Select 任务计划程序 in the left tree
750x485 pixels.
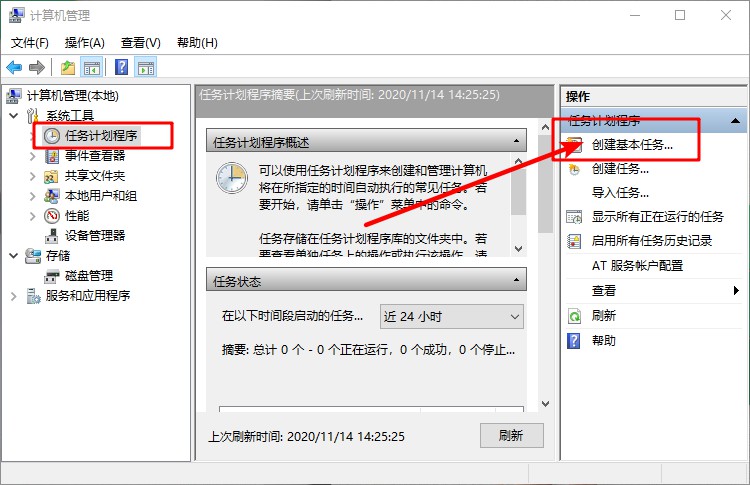click(x=101, y=135)
